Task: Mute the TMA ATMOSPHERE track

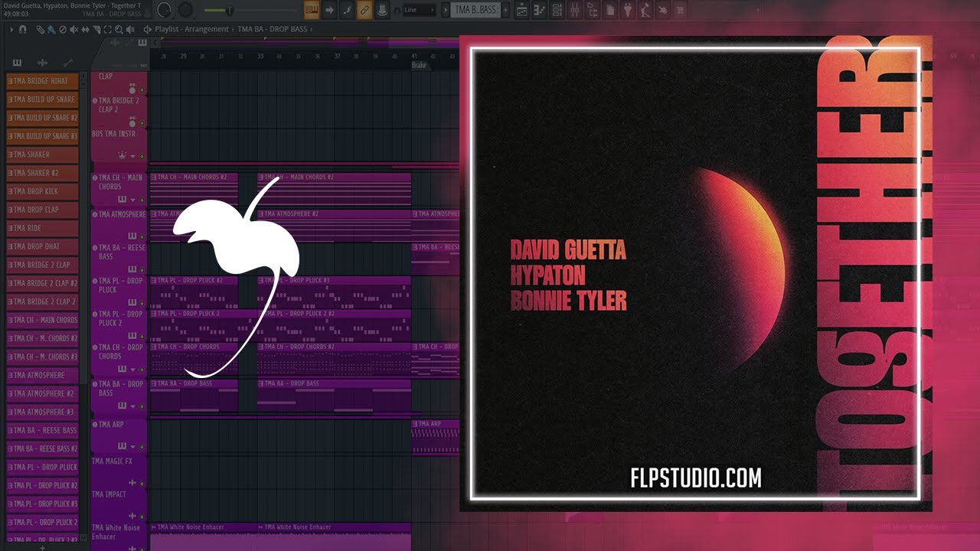Action: 142,236
